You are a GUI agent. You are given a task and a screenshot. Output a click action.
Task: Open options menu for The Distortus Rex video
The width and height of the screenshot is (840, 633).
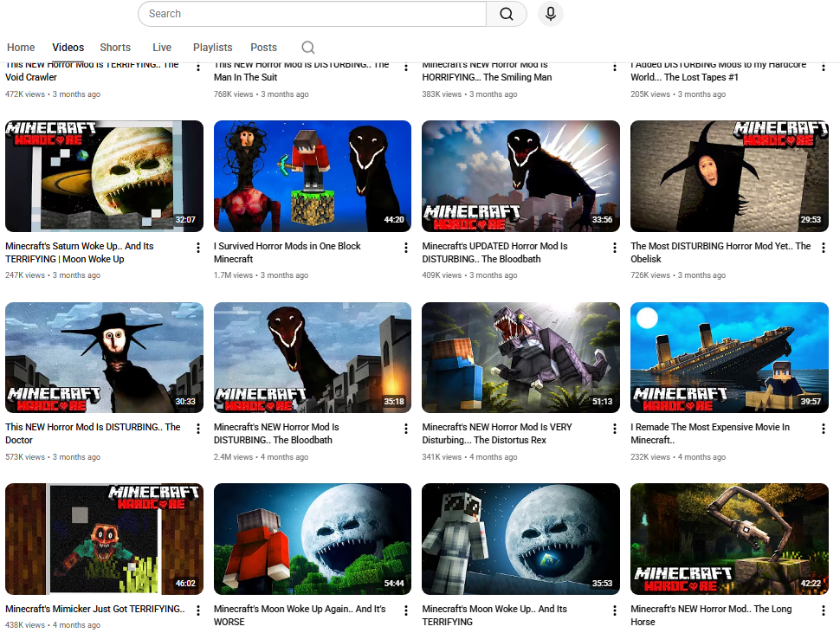pos(615,429)
